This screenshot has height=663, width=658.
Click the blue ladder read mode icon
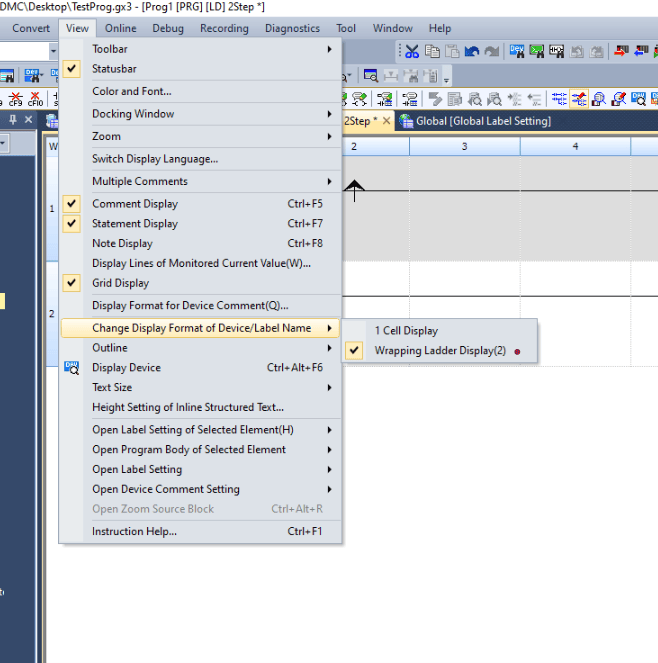click(x=559, y=99)
